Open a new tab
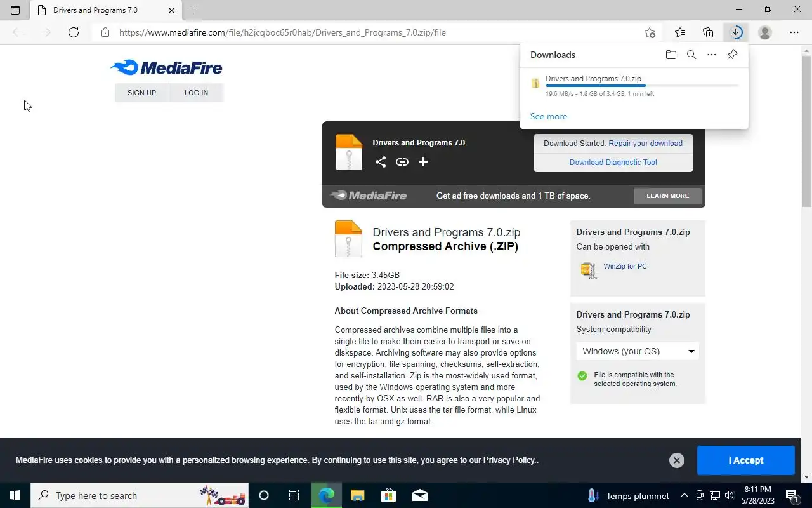812x508 pixels. (193, 10)
